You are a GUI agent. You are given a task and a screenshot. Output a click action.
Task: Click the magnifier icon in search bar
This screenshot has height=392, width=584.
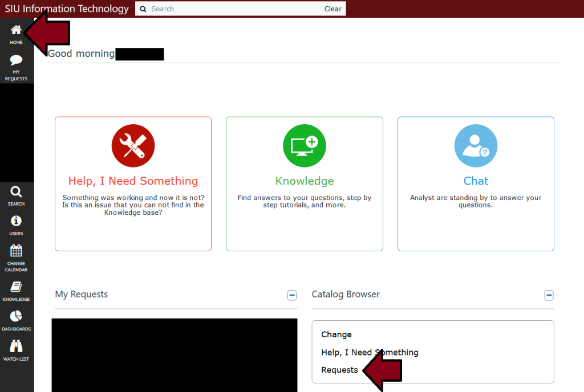point(143,9)
